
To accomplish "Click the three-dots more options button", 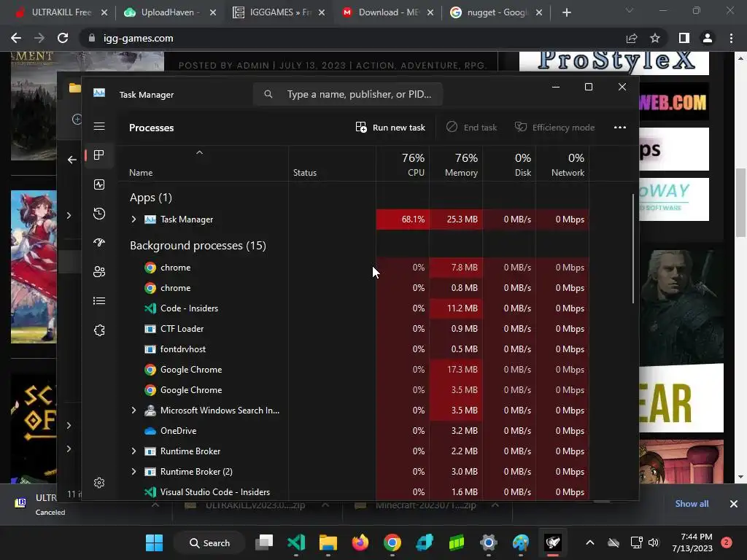I will (x=620, y=127).
